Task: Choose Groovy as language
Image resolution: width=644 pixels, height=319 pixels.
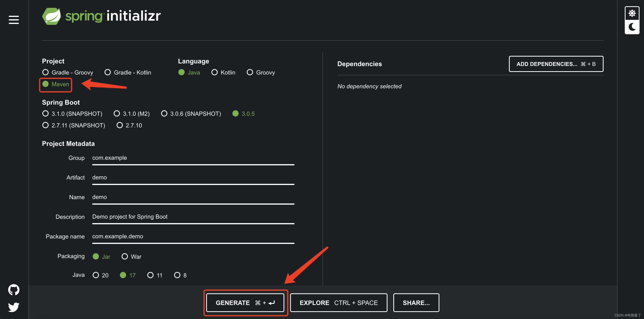Action: [x=261, y=73]
